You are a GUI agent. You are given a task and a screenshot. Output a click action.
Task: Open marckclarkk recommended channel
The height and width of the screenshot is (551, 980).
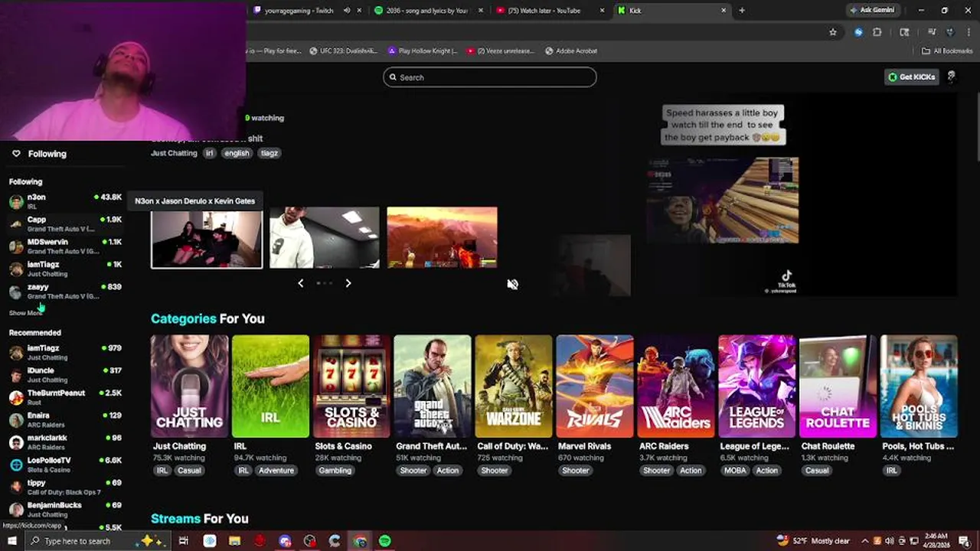(65, 442)
